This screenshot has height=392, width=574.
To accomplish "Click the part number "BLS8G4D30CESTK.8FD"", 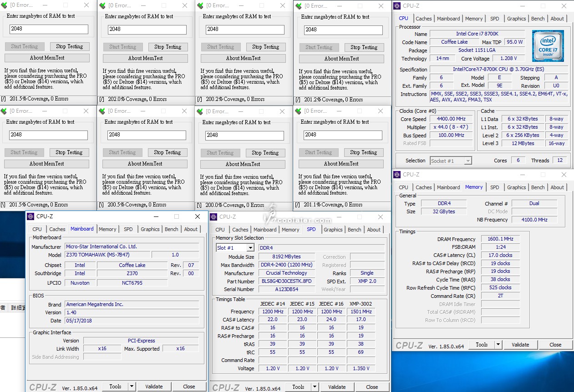I will click(x=286, y=281).
